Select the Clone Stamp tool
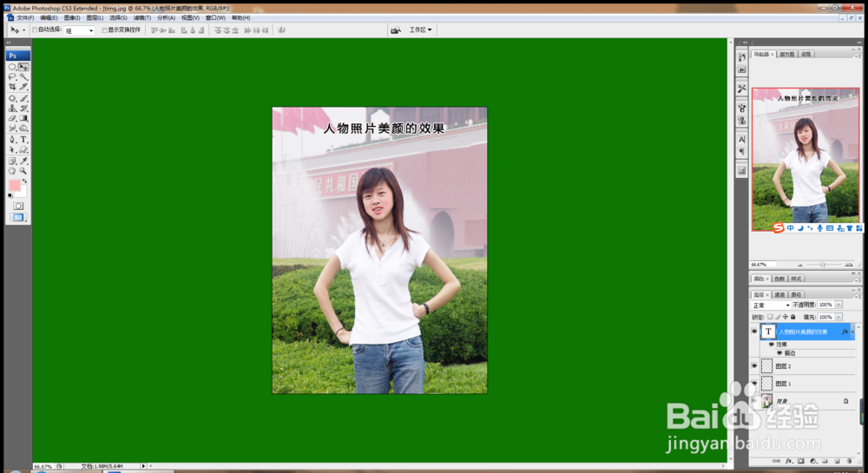868x473 pixels. (12, 108)
